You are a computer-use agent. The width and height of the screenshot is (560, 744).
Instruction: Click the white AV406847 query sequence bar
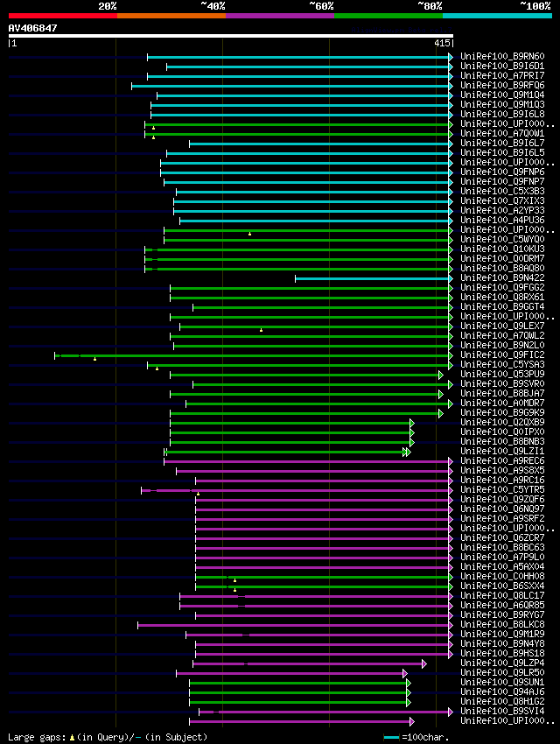[231, 36]
